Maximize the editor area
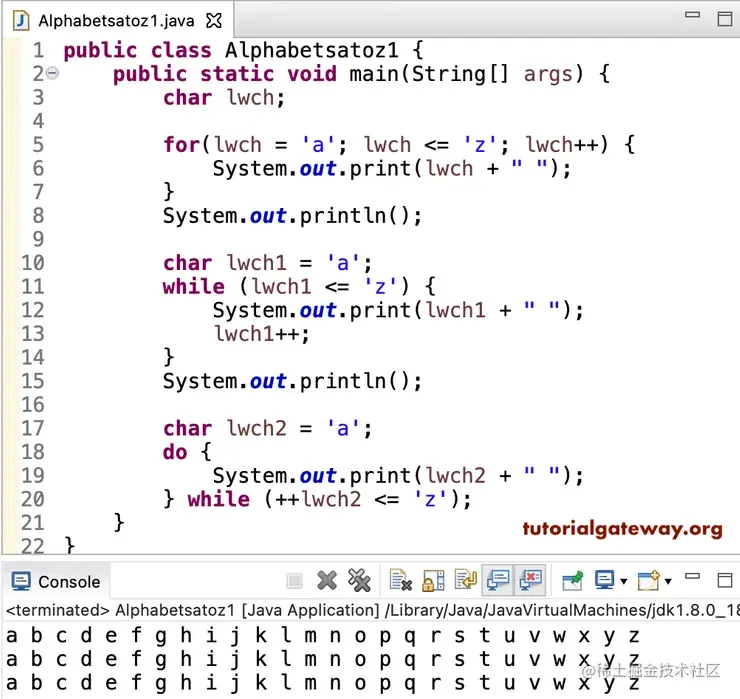 [725, 19]
